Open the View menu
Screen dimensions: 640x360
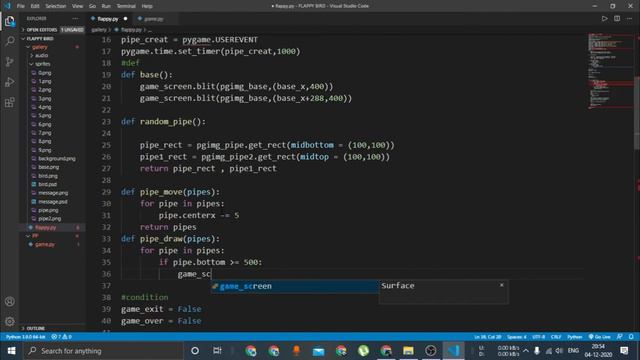click(77, 6)
